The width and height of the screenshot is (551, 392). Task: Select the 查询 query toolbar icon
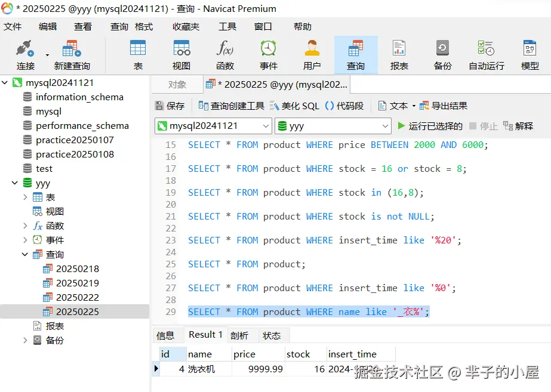click(x=356, y=55)
